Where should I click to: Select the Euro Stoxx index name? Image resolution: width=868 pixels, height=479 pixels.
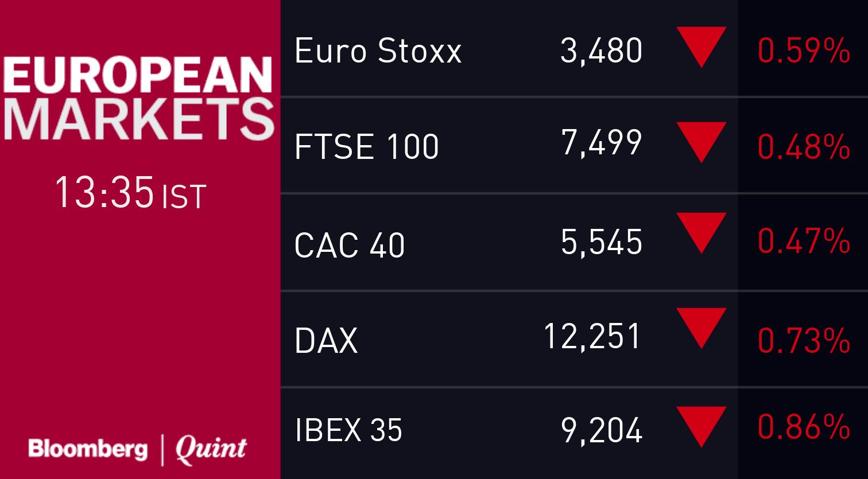coord(378,51)
